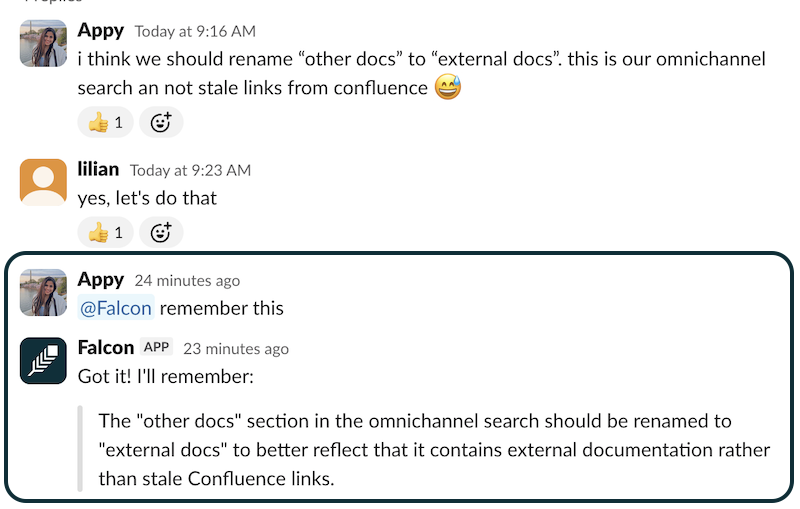
Task: Open the 'Today at 9:23 AM' timestamp
Action: pyautogui.click(x=190, y=170)
